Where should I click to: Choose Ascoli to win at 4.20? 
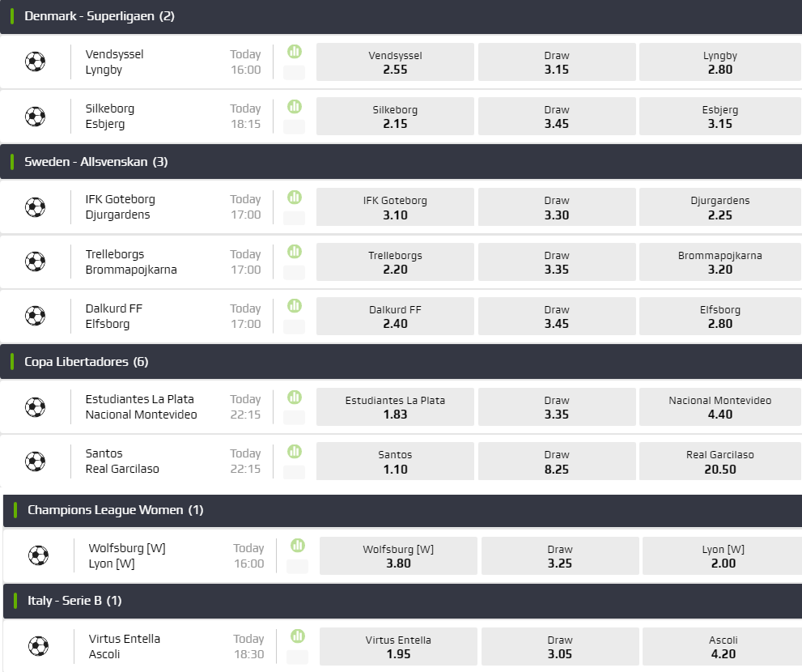723,647
